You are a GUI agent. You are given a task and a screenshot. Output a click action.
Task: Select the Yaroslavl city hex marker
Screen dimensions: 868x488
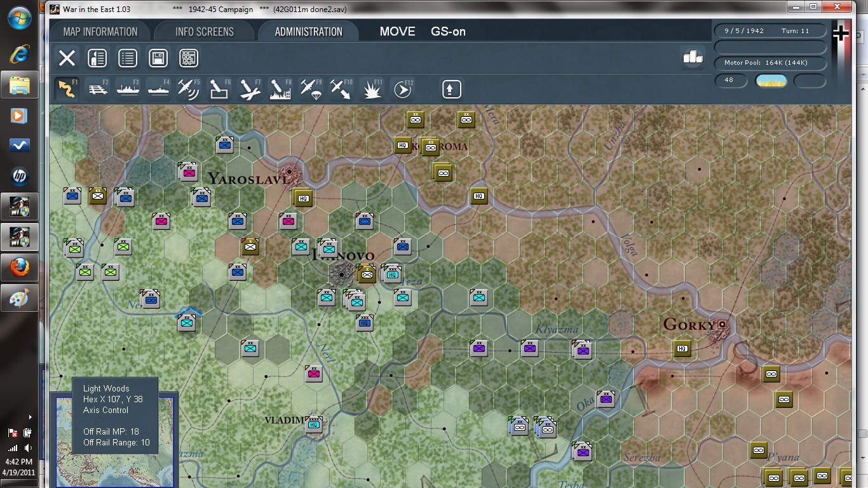point(290,172)
